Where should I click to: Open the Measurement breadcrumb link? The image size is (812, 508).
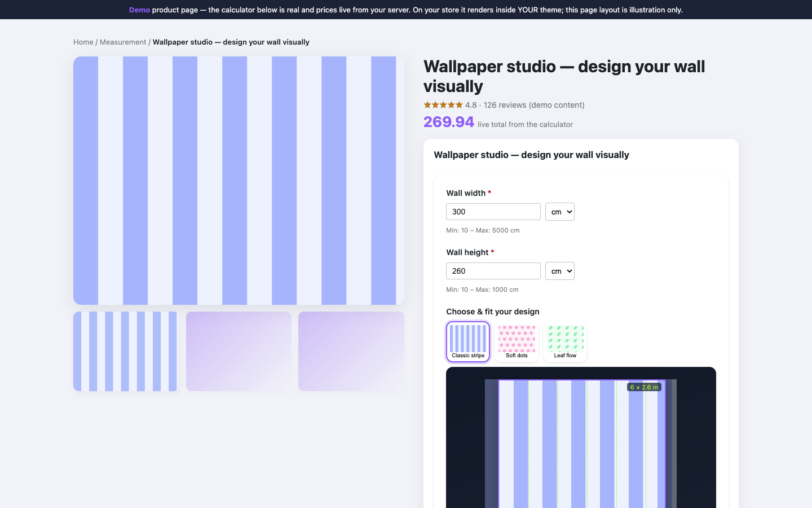[x=123, y=42]
